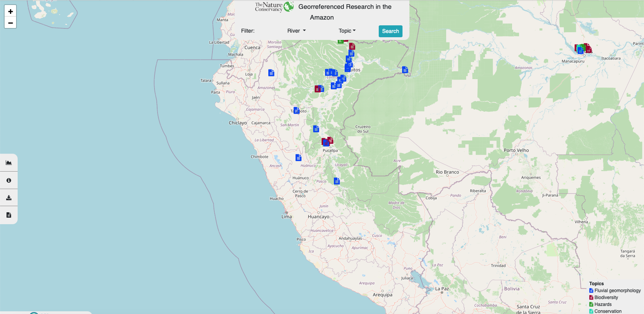The image size is (644, 314).
Task: Zoom out of the map
Action: click(x=10, y=23)
